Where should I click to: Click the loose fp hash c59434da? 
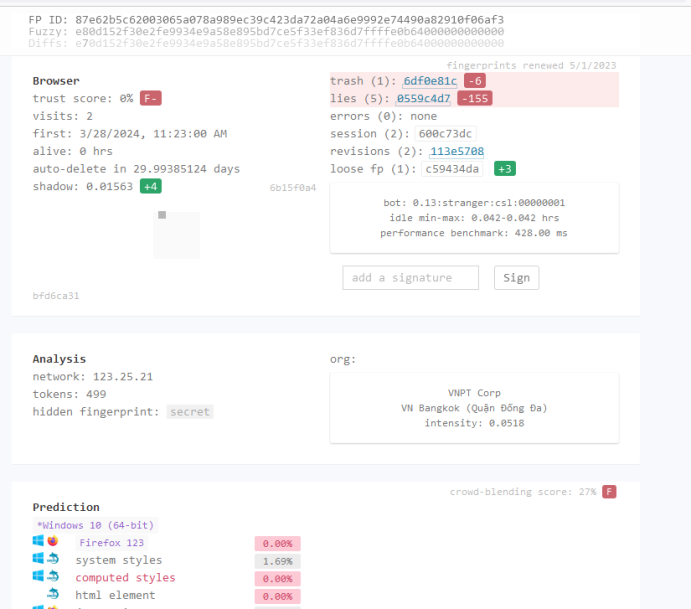452,169
